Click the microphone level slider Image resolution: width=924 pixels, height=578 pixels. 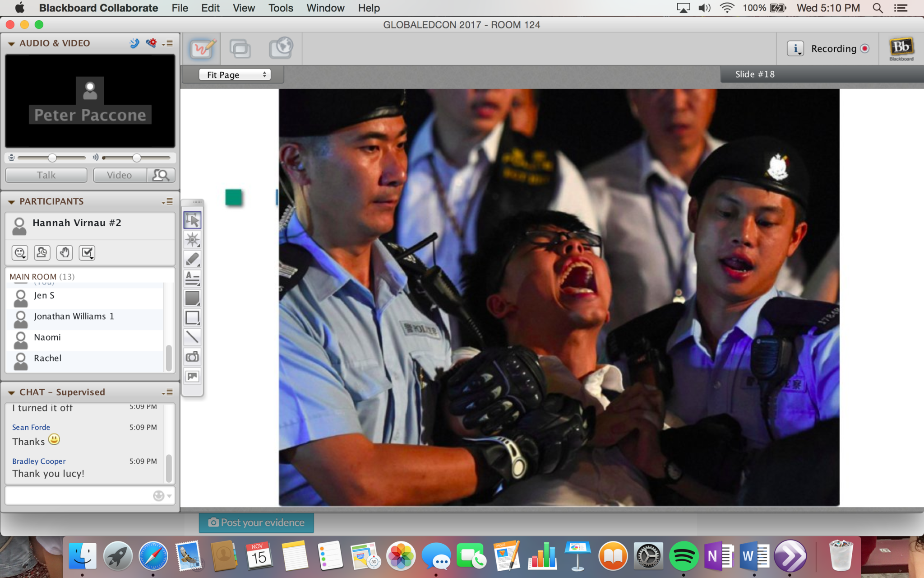point(52,158)
